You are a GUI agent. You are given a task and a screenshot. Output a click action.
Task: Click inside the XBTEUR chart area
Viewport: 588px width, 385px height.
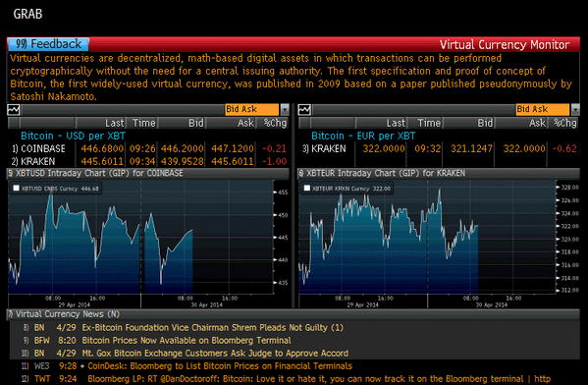[x=427, y=237]
